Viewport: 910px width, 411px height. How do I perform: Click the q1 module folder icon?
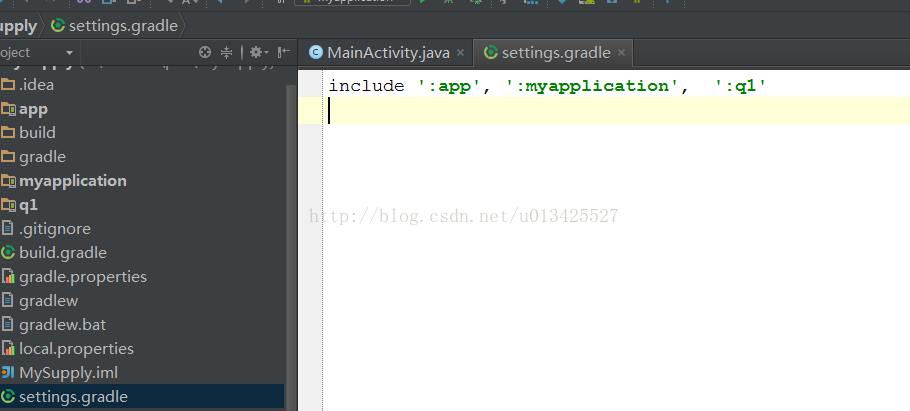[8, 205]
